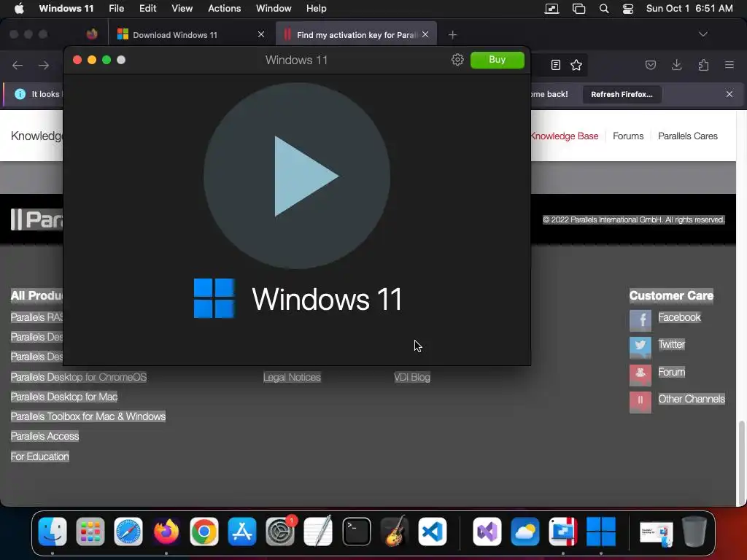
Task: Open the Windows 11 VM configuration gear
Action: 457,60
